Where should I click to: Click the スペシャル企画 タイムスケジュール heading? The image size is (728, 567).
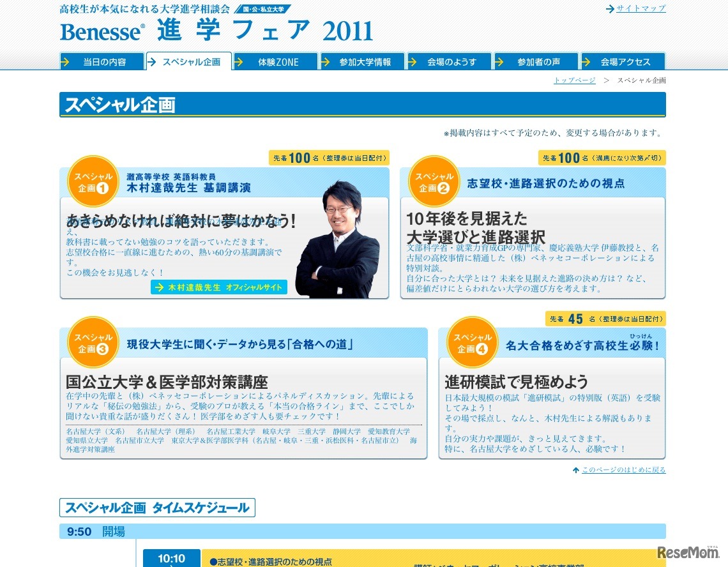[157, 508]
